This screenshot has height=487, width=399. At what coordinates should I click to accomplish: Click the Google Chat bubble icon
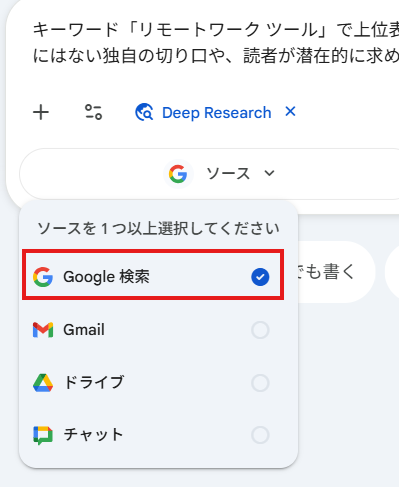[43, 435]
